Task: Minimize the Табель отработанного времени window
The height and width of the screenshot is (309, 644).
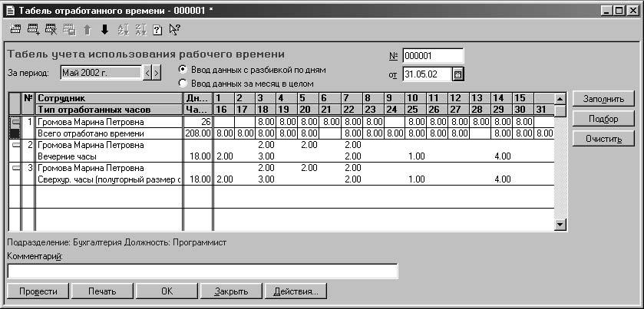Action: click(x=606, y=11)
